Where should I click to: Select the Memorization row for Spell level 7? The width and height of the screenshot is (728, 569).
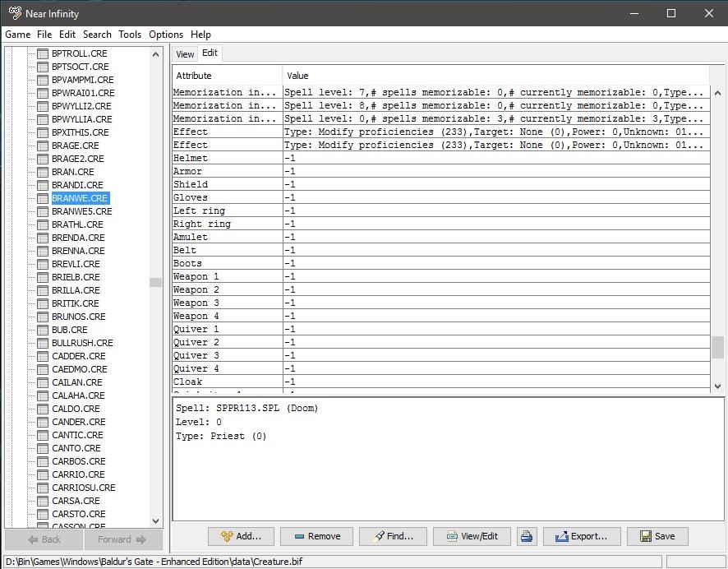pyautogui.click(x=441, y=92)
